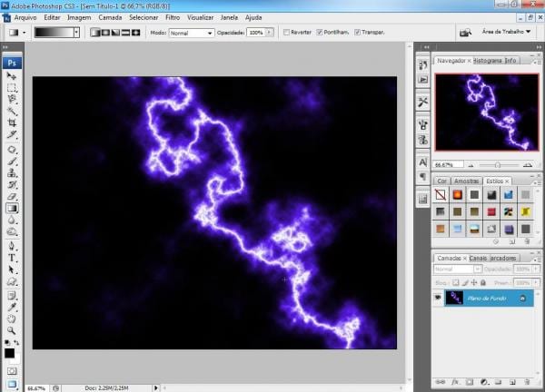Toggle the Pontilham. checkbox
545x392 pixels.
(x=320, y=33)
